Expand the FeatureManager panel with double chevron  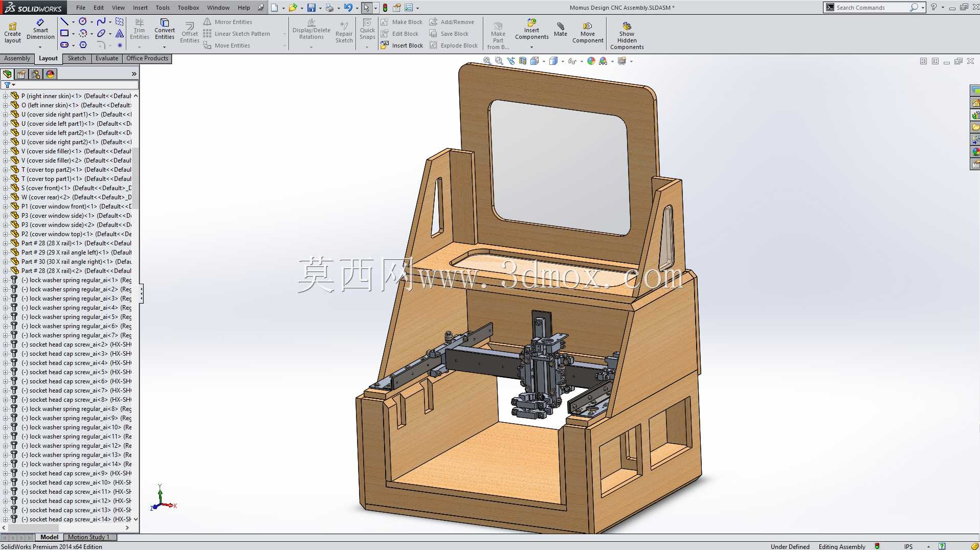134,74
